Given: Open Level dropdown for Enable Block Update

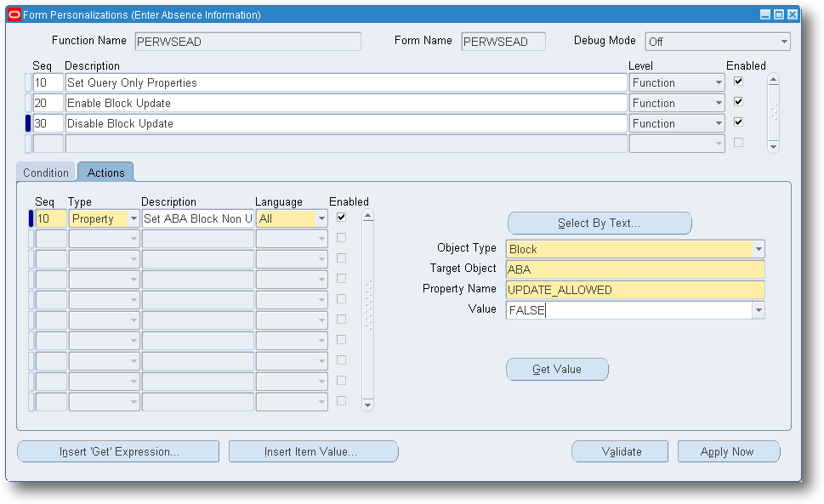Looking at the screenshot, I should (x=719, y=104).
